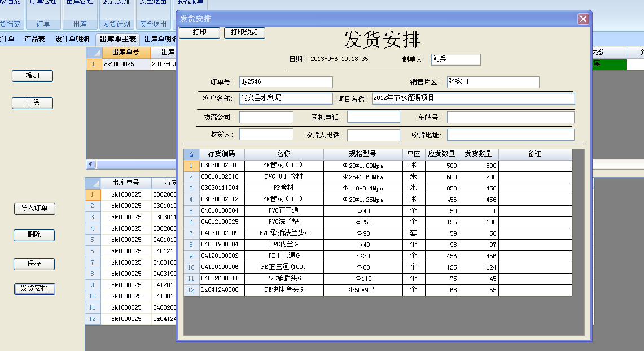
Task: Focus the 收货地址 input field
Action: pos(511,135)
